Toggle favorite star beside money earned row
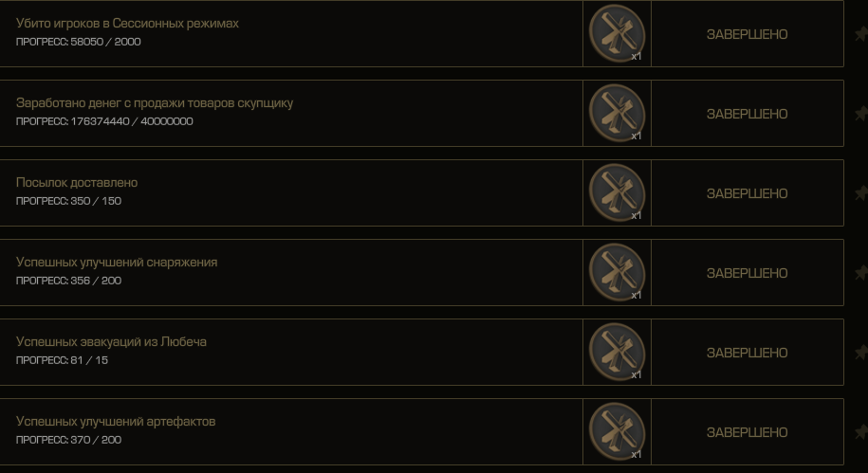 861,114
